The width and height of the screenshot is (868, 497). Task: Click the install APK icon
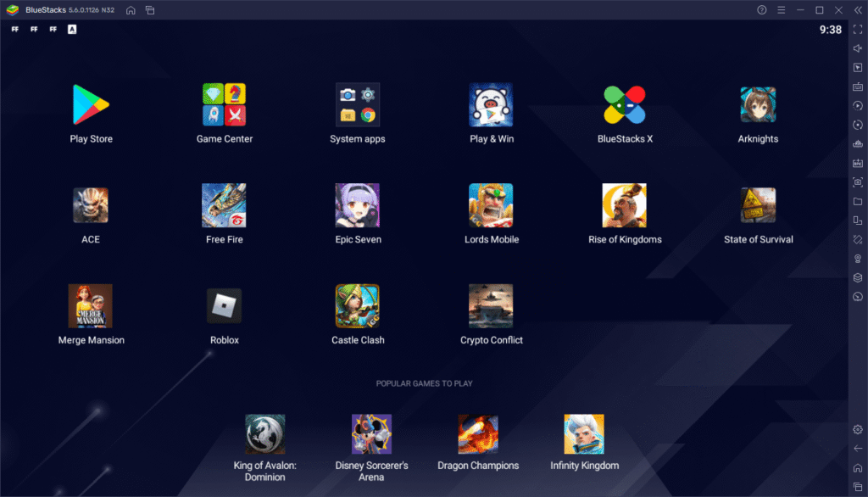click(858, 163)
